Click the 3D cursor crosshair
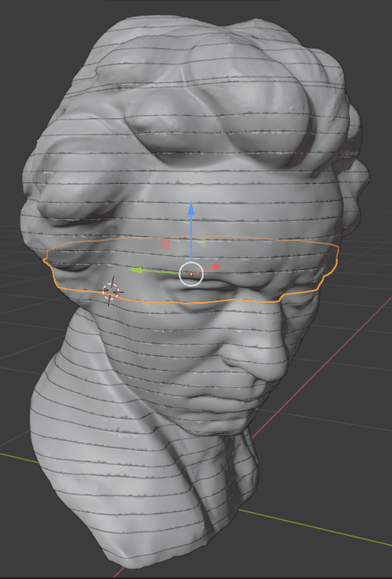Viewport: 392px width, 579px height. click(110, 291)
